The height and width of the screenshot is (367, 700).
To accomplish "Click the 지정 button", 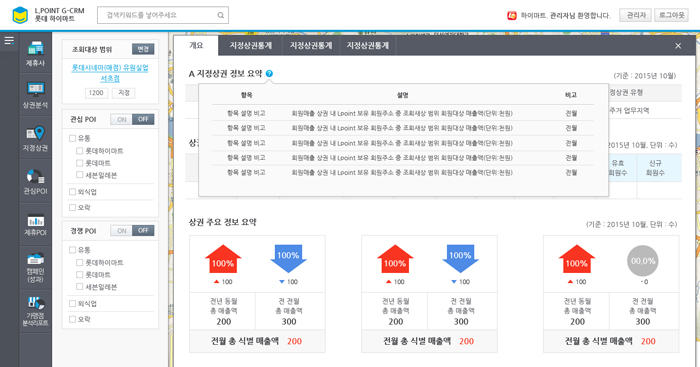I will [124, 93].
